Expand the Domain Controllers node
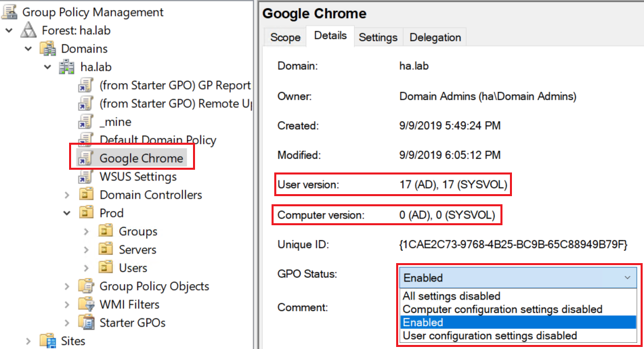Screen dimensions: 644x349 pos(67,195)
